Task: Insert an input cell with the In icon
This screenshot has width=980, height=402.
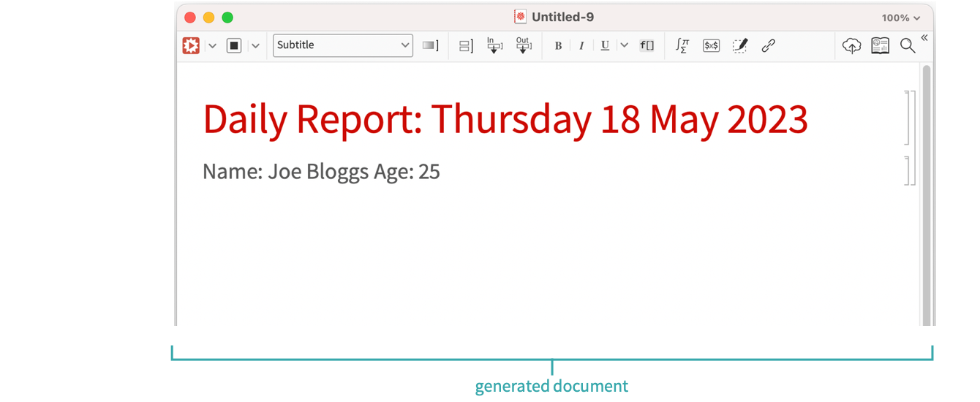Action: tap(494, 45)
